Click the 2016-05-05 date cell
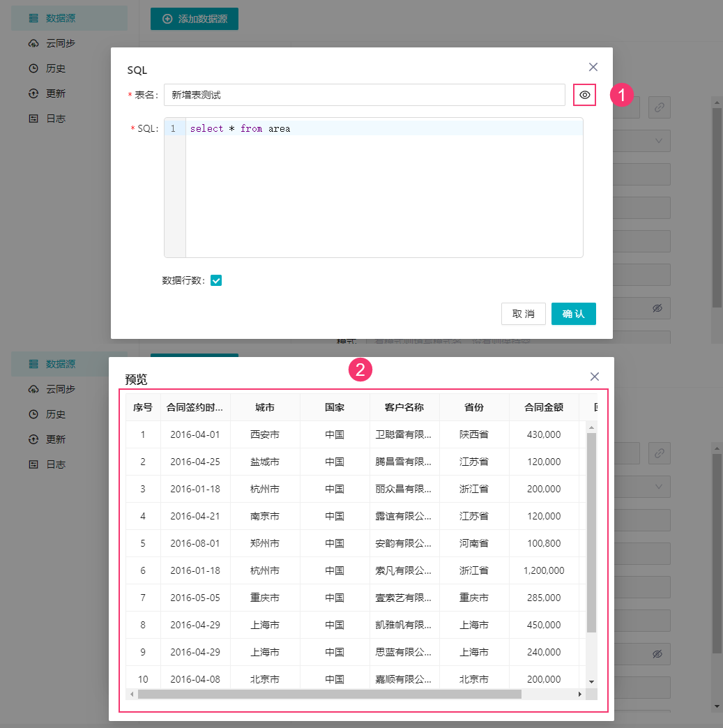Screen dimensions: 723x728 195,598
